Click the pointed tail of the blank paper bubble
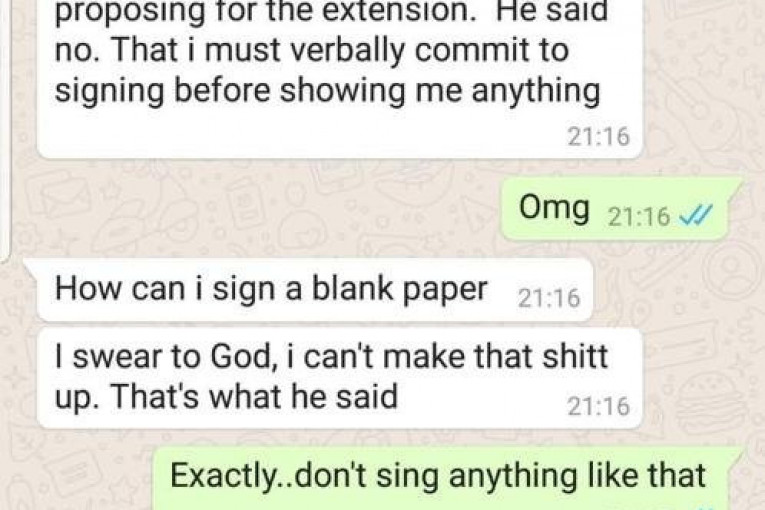 click(31, 266)
